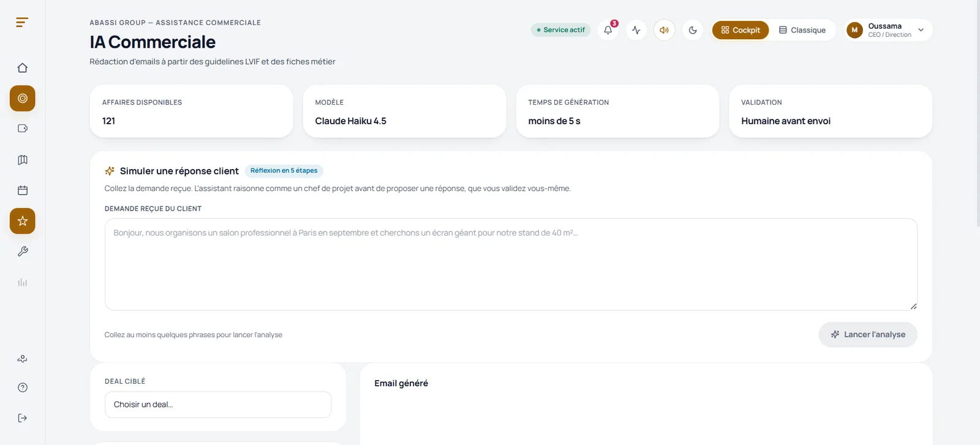980x445 pixels.
Task: Select the star sidebar icon
Action: (23, 221)
